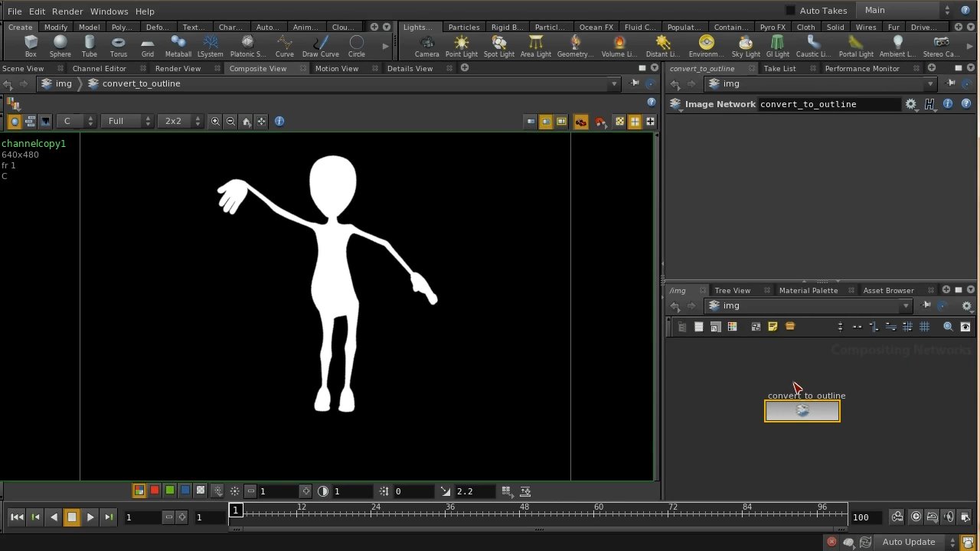Open the Render menu
Image resolution: width=980 pixels, height=551 pixels.
(67, 11)
